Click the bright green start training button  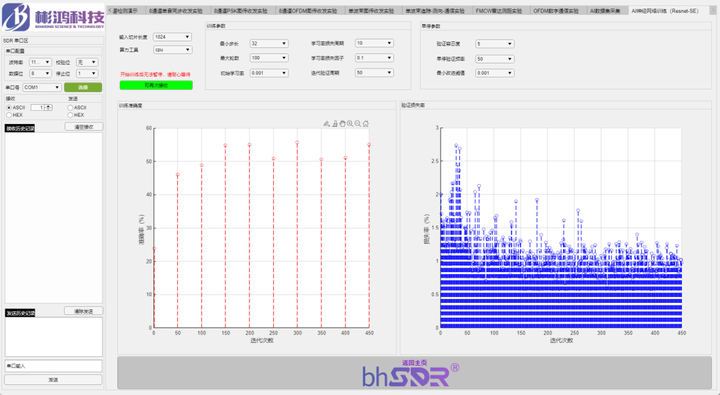tap(156, 85)
